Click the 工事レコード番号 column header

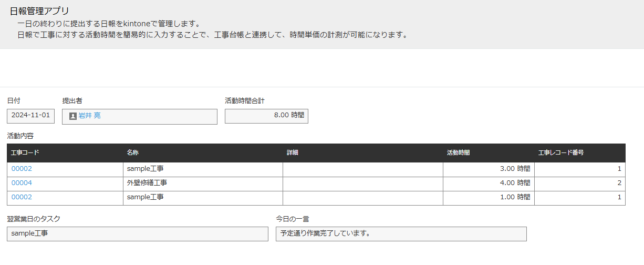click(561, 153)
